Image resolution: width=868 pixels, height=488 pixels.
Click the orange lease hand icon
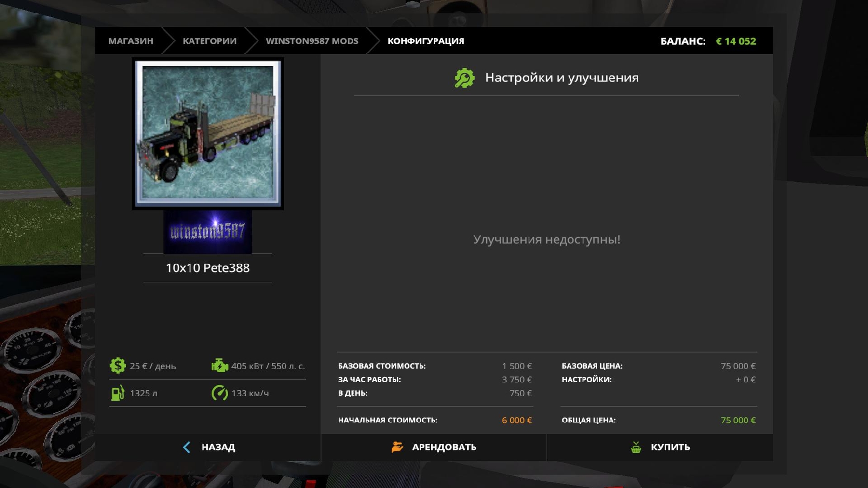point(397,447)
